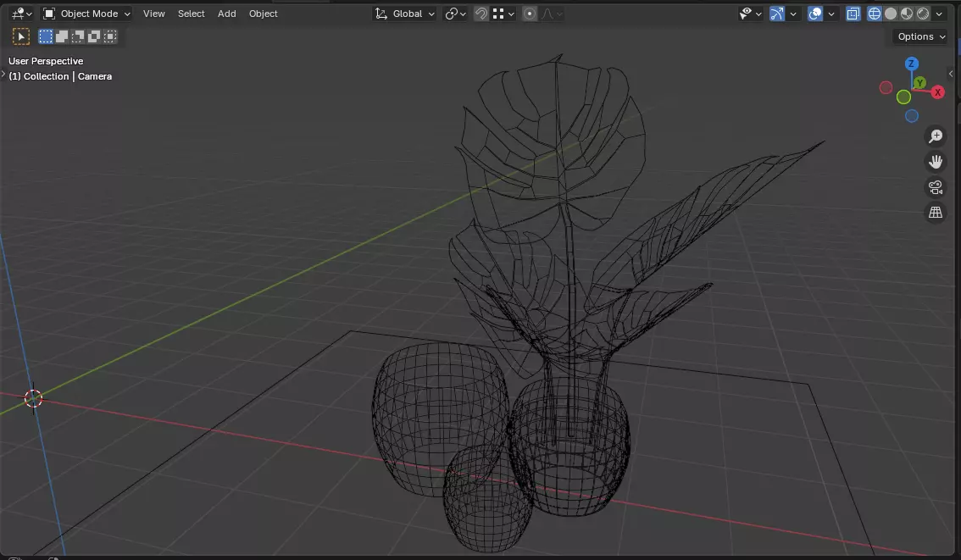Expand the tool settings chevron at left
Image resolution: width=961 pixels, height=560 pixels.
3,75
